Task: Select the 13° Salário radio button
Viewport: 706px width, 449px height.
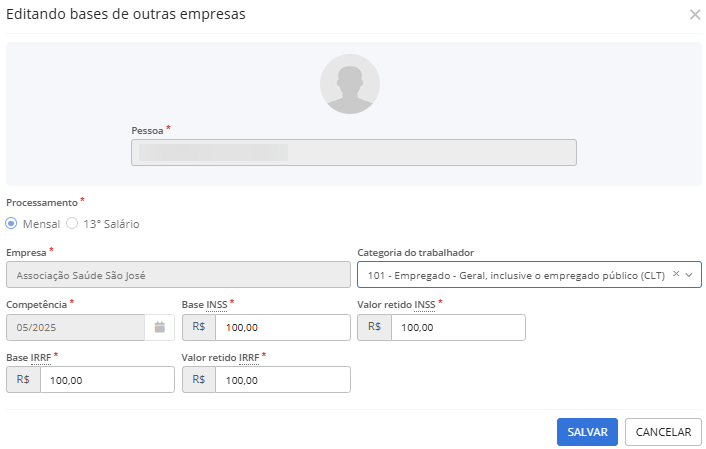Action: tap(72, 224)
